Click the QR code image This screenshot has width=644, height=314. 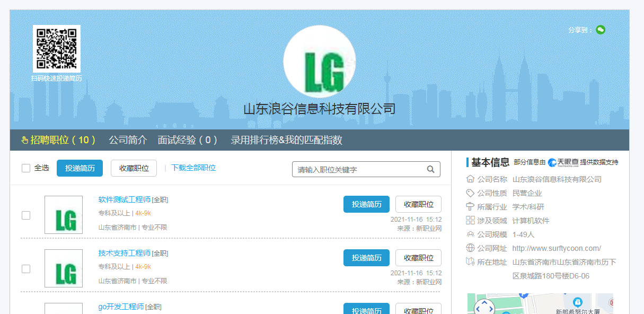56,48
